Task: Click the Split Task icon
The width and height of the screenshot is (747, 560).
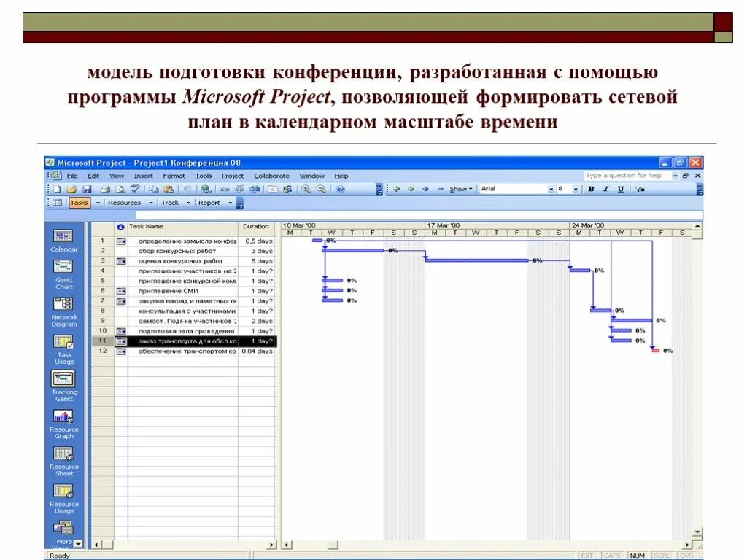Action: (255, 189)
